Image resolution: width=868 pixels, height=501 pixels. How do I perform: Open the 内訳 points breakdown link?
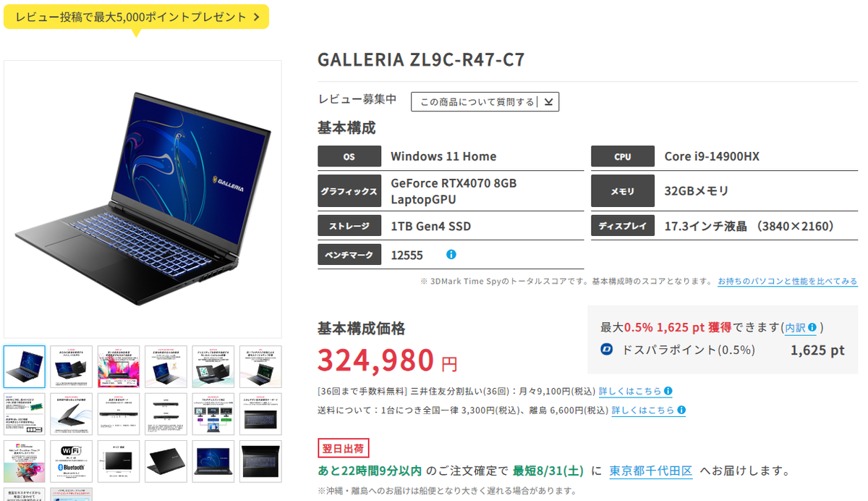pyautogui.click(x=796, y=327)
